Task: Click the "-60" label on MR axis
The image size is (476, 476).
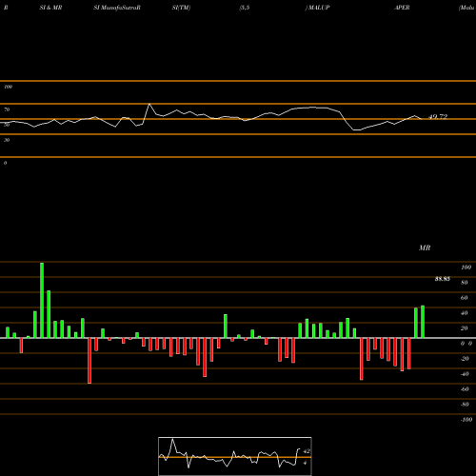Action: tap(465, 389)
